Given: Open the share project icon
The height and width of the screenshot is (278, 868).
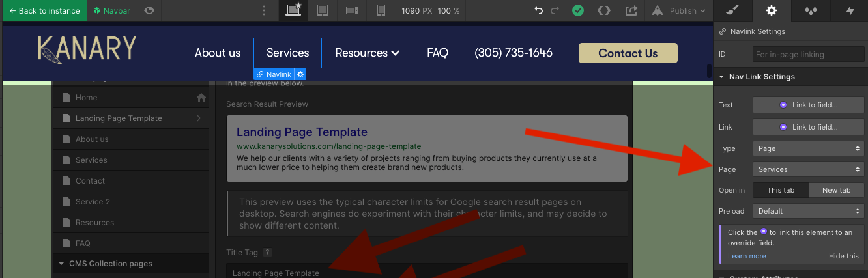Looking at the screenshot, I should coord(631,10).
